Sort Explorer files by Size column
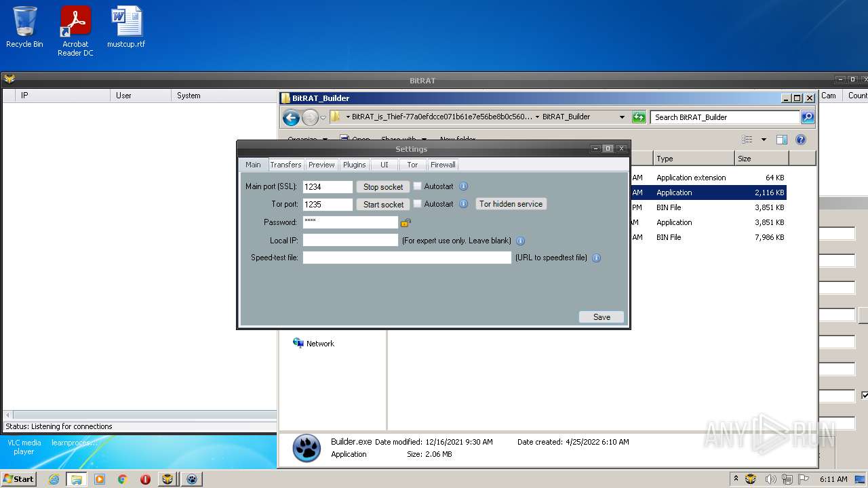Viewport: 868px width, 488px height. click(762, 159)
